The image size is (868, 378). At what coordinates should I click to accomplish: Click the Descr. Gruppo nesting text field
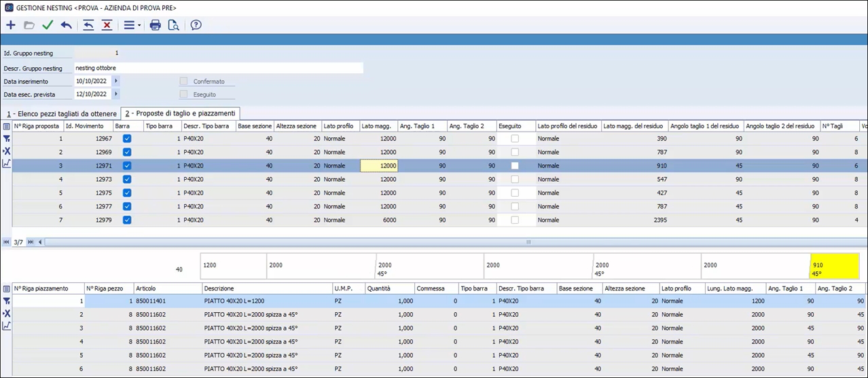[217, 68]
